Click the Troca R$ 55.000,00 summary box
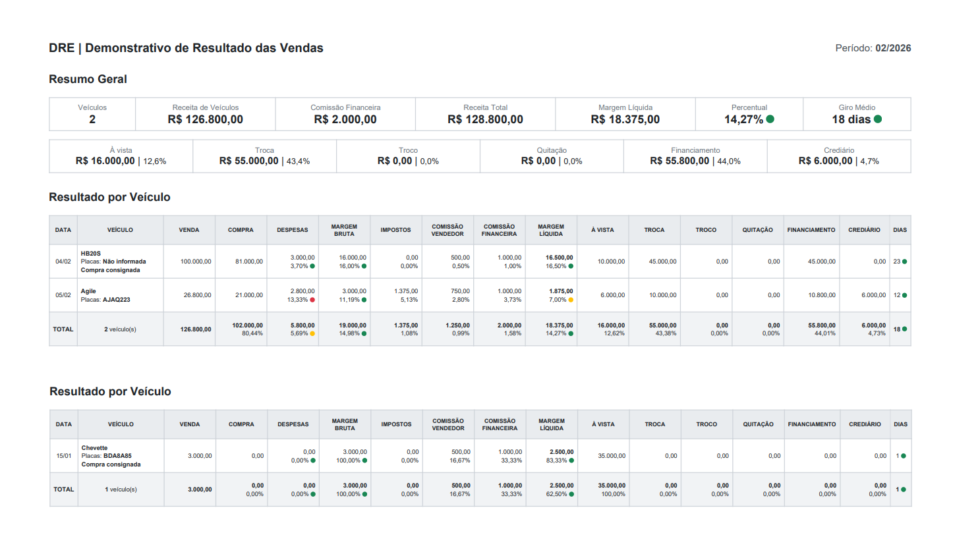 click(264, 157)
